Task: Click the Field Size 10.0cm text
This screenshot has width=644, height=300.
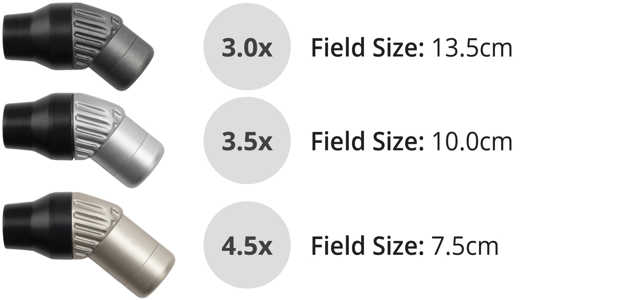Action: click(412, 141)
